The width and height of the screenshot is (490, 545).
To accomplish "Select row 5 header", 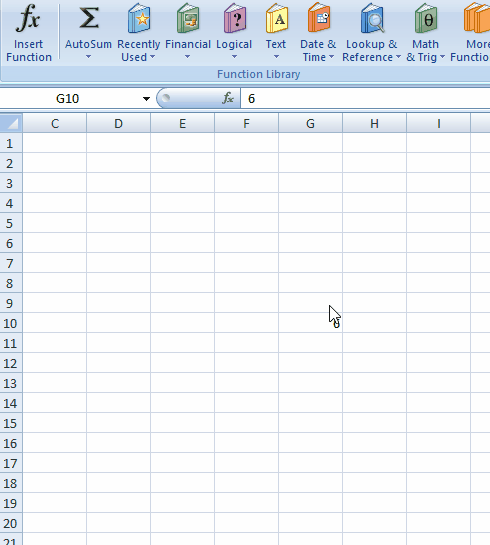I will click(x=11, y=223).
